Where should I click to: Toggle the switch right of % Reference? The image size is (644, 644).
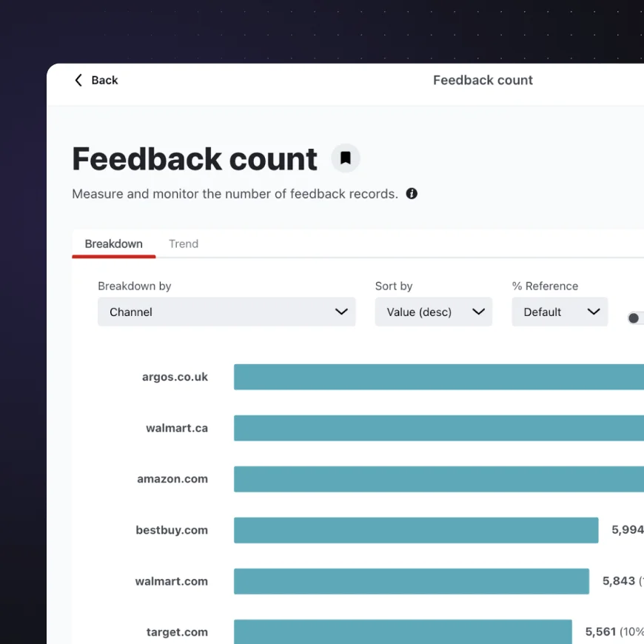click(x=636, y=318)
